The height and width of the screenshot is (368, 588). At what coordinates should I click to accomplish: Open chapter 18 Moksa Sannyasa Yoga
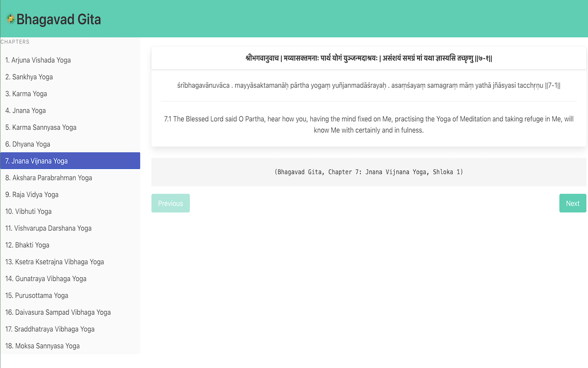coord(70,345)
